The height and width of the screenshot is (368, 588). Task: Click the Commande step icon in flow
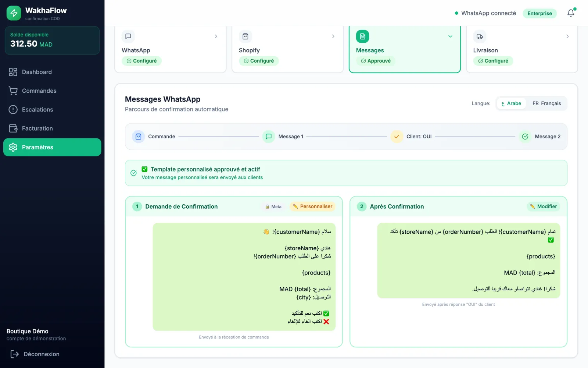[139, 137]
